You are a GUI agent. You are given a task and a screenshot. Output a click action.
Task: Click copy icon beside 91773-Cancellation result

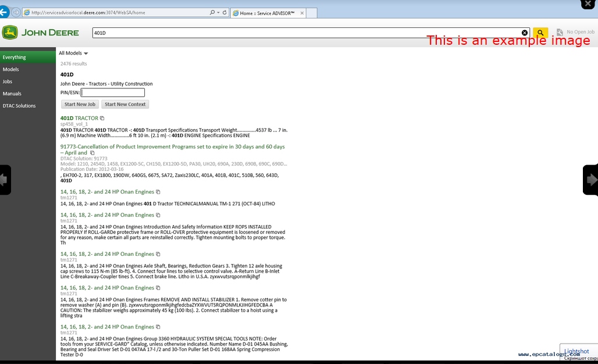click(x=92, y=153)
